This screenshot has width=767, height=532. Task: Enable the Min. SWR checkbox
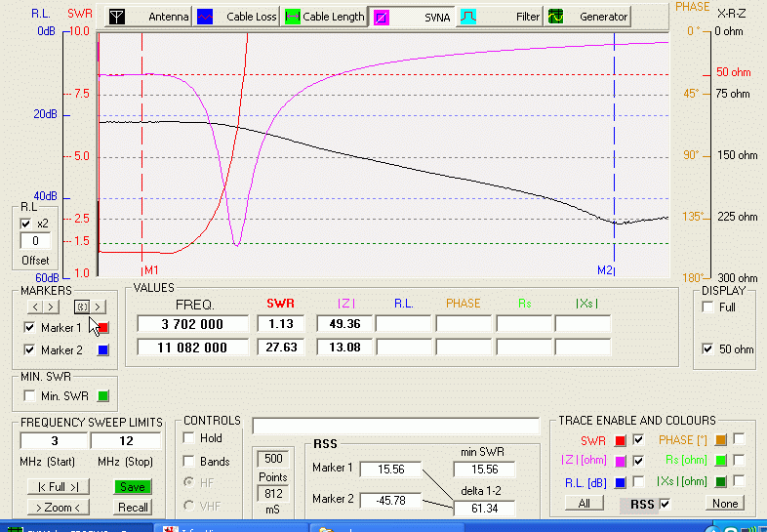click(x=28, y=395)
